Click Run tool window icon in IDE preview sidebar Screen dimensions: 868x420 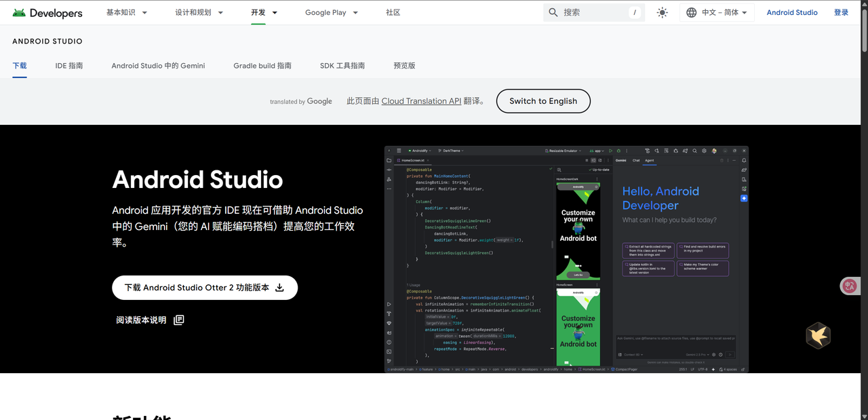pyautogui.click(x=389, y=304)
